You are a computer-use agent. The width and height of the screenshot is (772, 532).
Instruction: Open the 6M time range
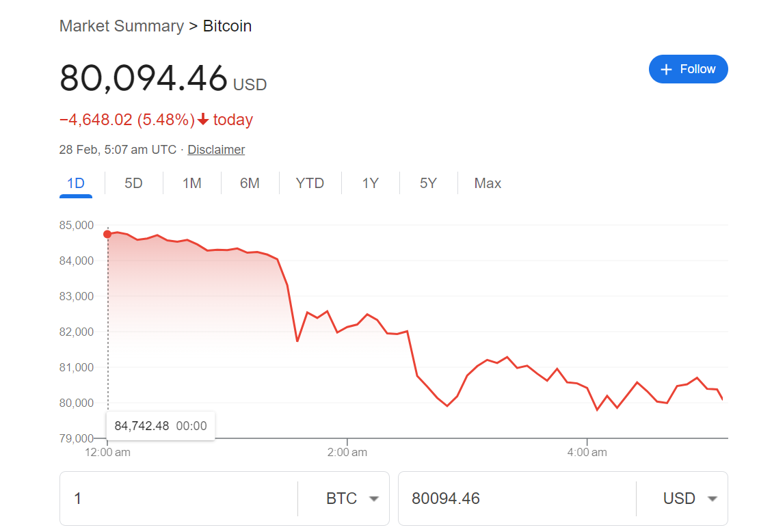[x=250, y=183]
